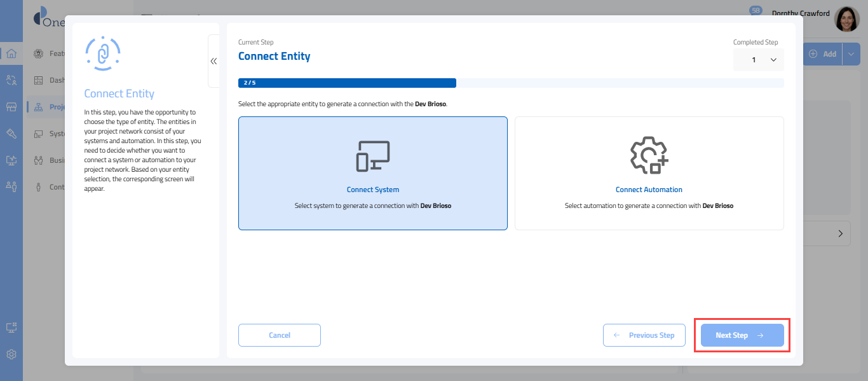Collapse the side panel with double-chevron

click(214, 61)
